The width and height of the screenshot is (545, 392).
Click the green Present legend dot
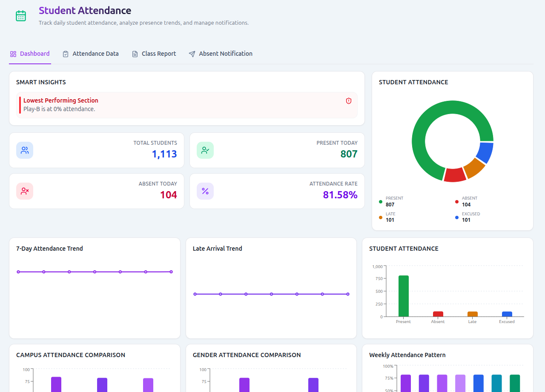pos(381,201)
